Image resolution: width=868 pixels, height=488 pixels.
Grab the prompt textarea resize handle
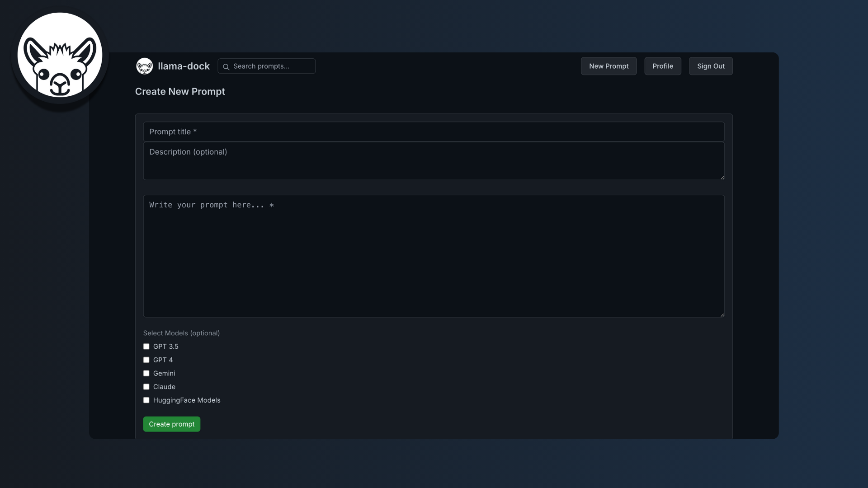722,315
